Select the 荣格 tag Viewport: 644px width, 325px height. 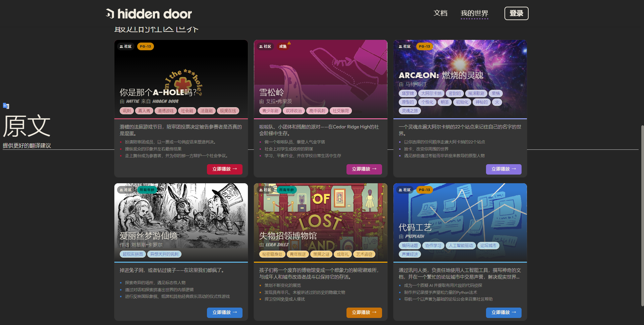pos(496,93)
